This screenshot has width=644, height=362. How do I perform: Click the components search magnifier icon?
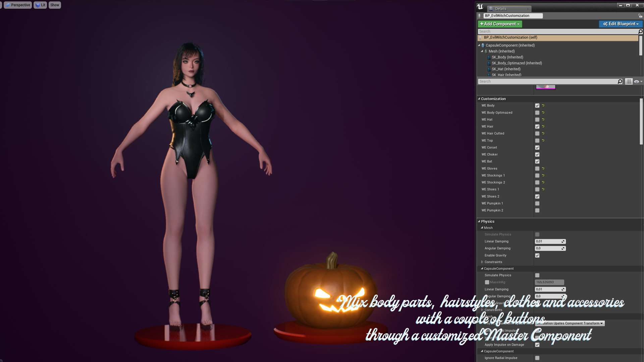click(640, 32)
